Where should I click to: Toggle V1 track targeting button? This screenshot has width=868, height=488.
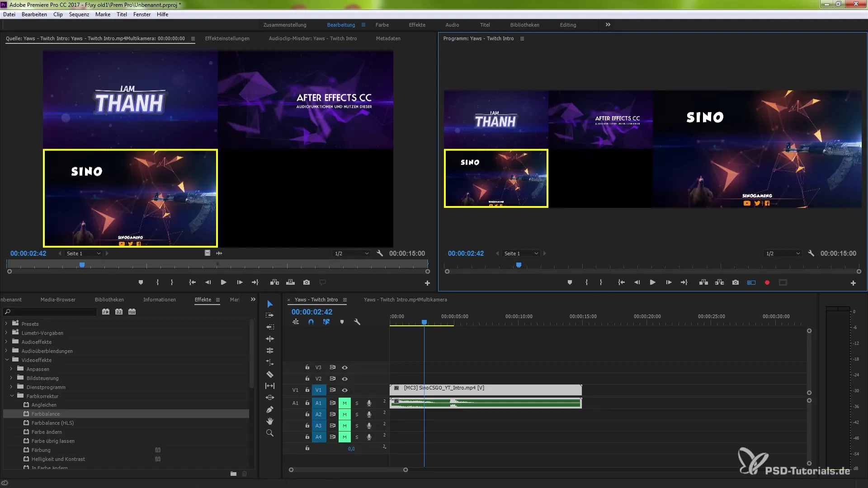pos(319,390)
